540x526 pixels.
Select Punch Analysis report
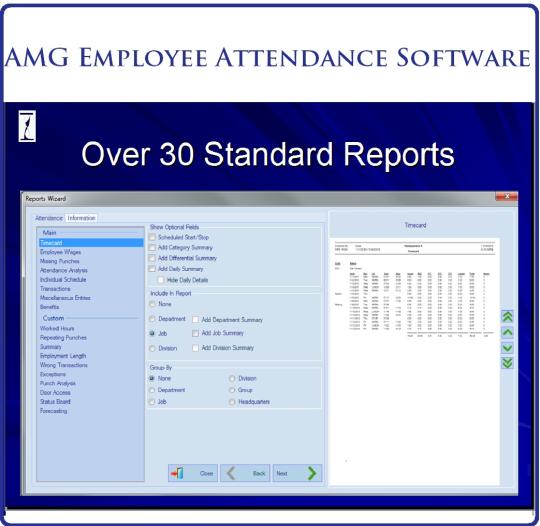[58, 383]
